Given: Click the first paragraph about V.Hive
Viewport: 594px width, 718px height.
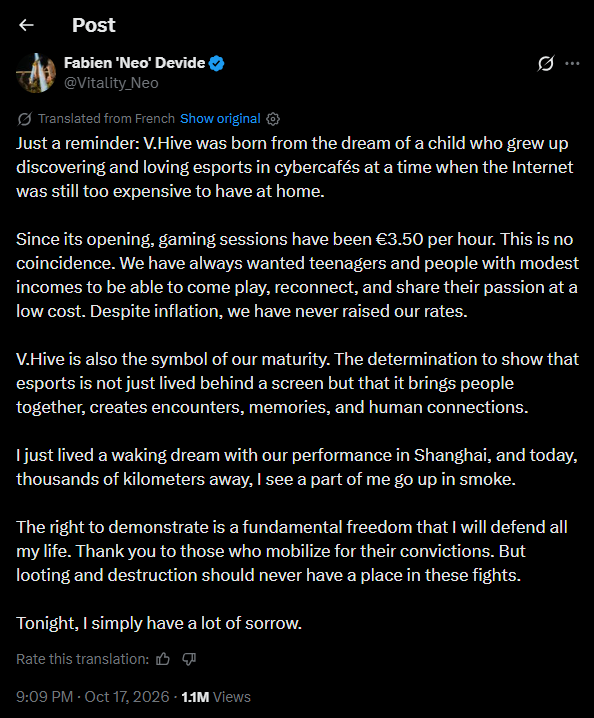Looking at the screenshot, I should coord(294,167).
